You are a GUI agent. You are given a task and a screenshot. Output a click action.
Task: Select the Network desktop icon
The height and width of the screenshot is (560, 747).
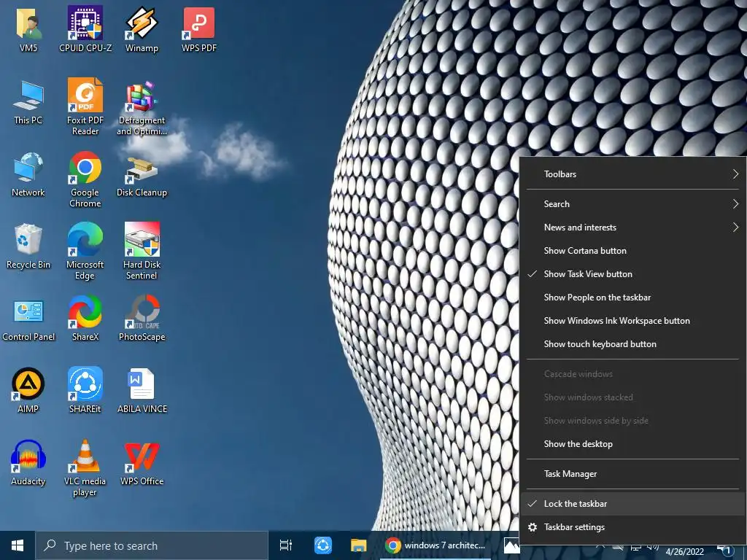(x=28, y=175)
